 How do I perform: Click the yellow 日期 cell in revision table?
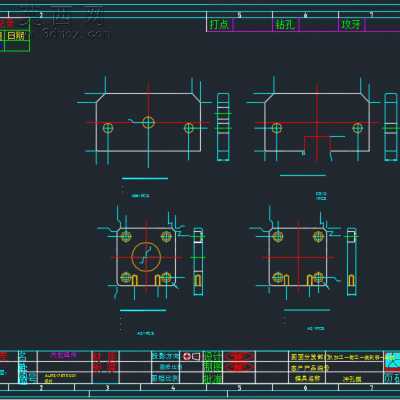click(x=16, y=36)
